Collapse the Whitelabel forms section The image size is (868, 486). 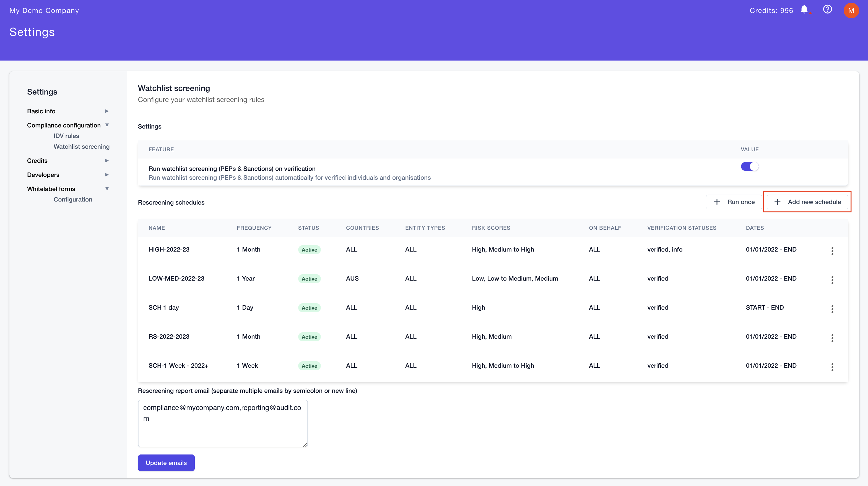[x=107, y=189]
